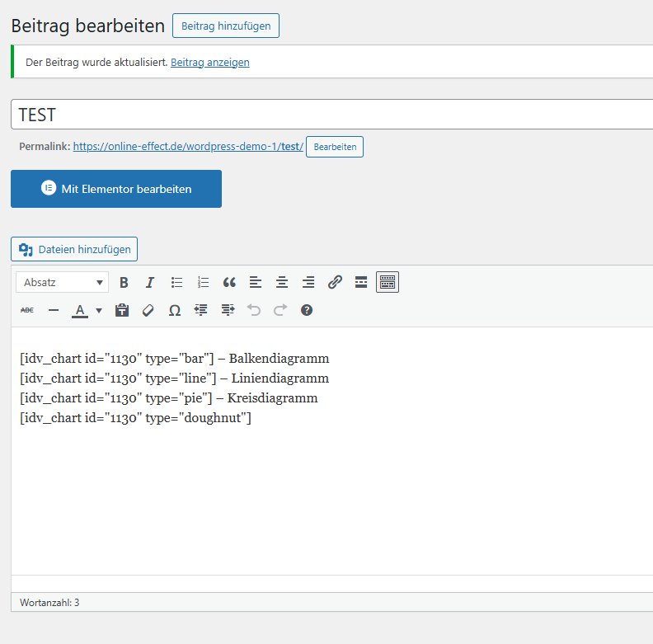Toggle the toolbar kitchen sink button

coord(388,283)
